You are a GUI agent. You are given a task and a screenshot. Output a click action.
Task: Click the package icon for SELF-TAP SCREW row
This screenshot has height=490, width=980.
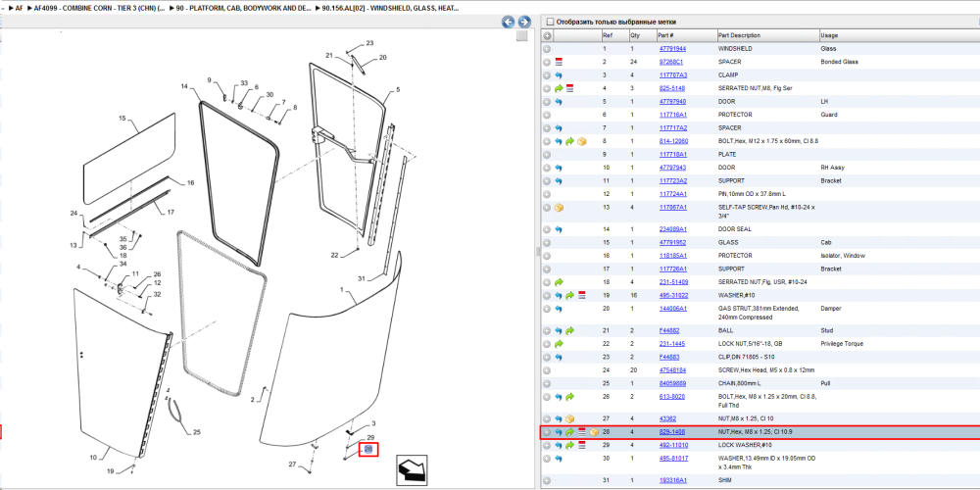559,207
